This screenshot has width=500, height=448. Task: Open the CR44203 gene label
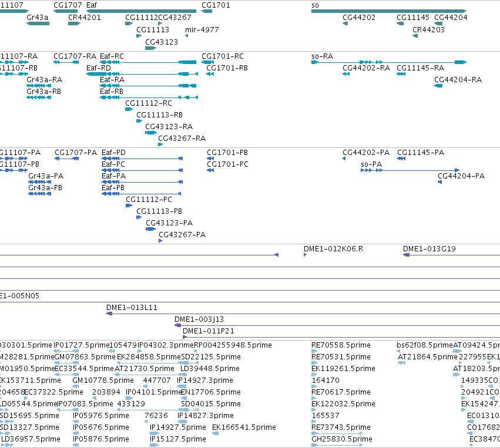tap(428, 29)
